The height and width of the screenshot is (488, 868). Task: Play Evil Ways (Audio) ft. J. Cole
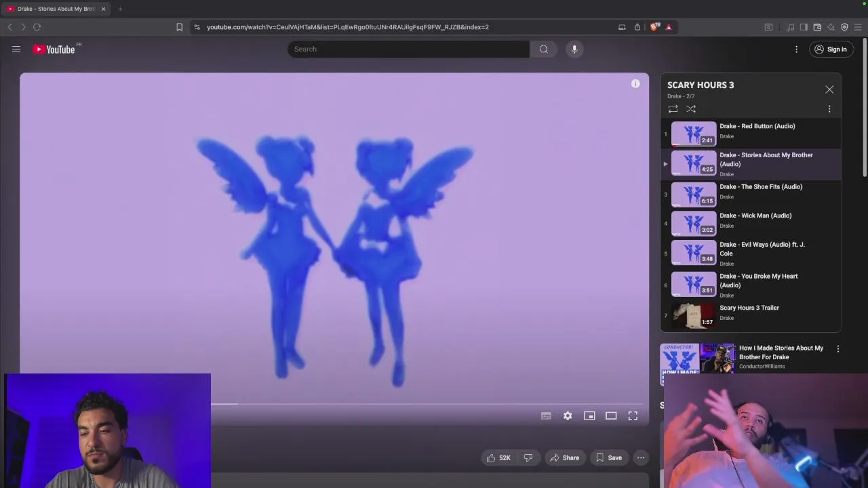(751, 253)
